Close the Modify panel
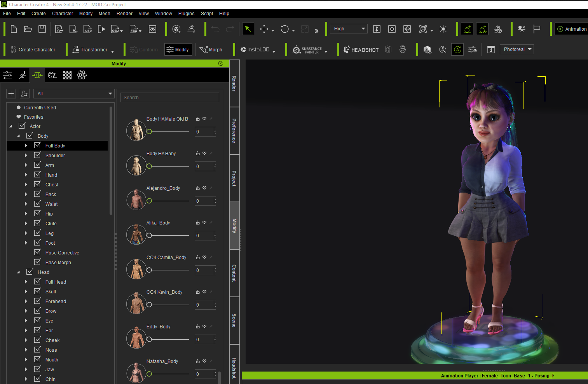This screenshot has width=588, height=384. click(221, 63)
